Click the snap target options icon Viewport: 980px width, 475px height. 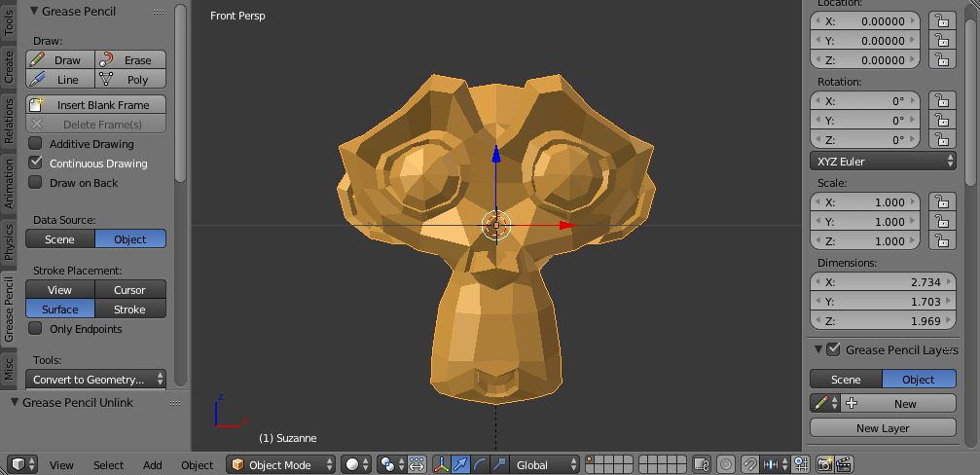(x=801, y=464)
